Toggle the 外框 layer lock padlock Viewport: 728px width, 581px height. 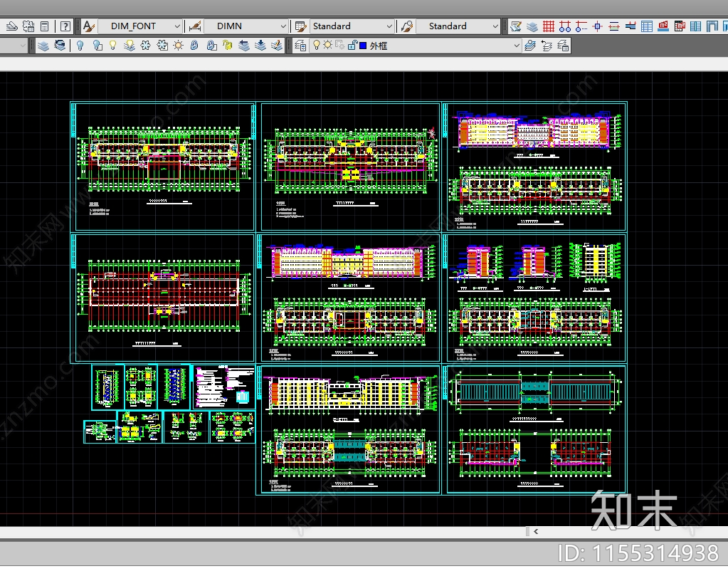click(x=352, y=46)
